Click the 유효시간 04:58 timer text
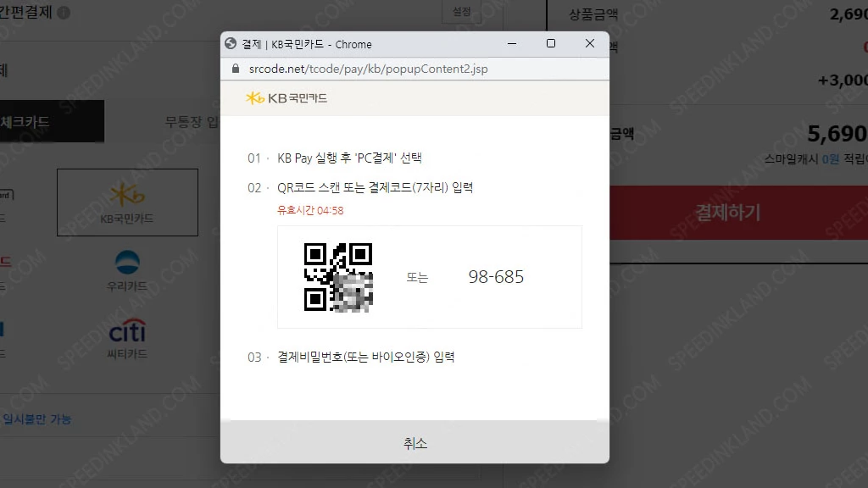Viewport: 868px width, 488px height. pyautogui.click(x=310, y=210)
